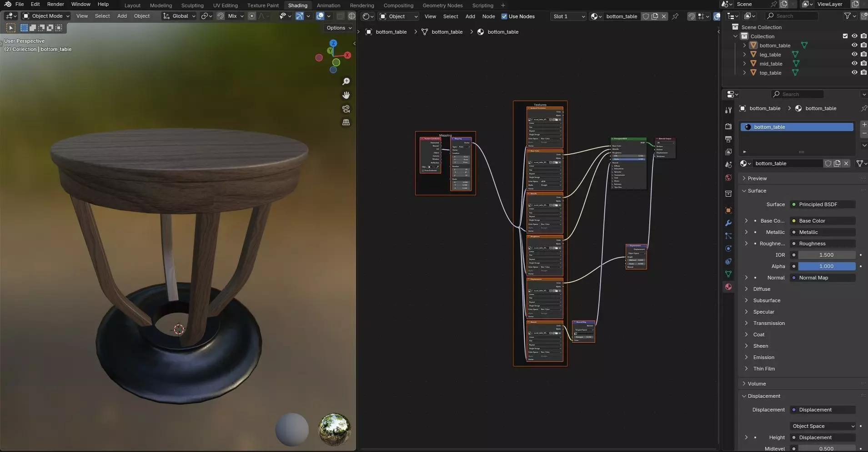Click the Blender logo menu

point(8,4)
